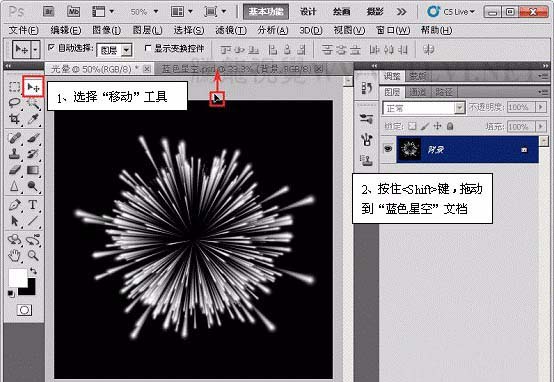
Task: Switch to the 蓝色星空.psd document tab
Action: (x=241, y=69)
